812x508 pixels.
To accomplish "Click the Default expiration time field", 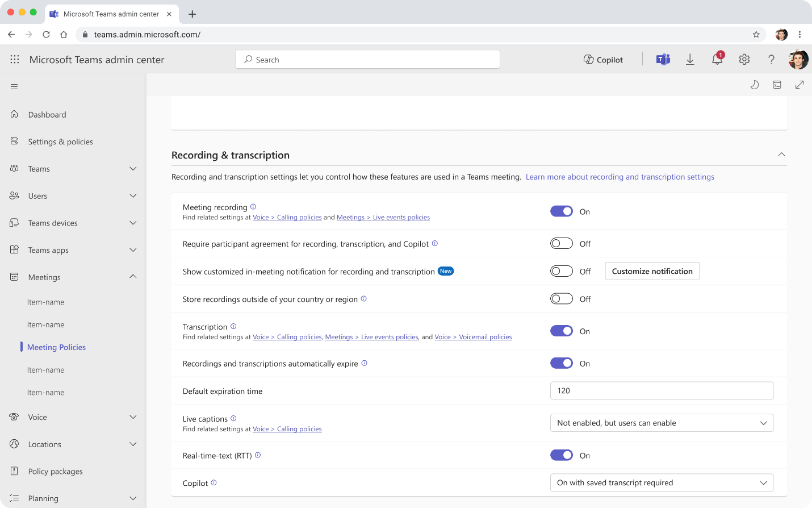I will point(662,390).
